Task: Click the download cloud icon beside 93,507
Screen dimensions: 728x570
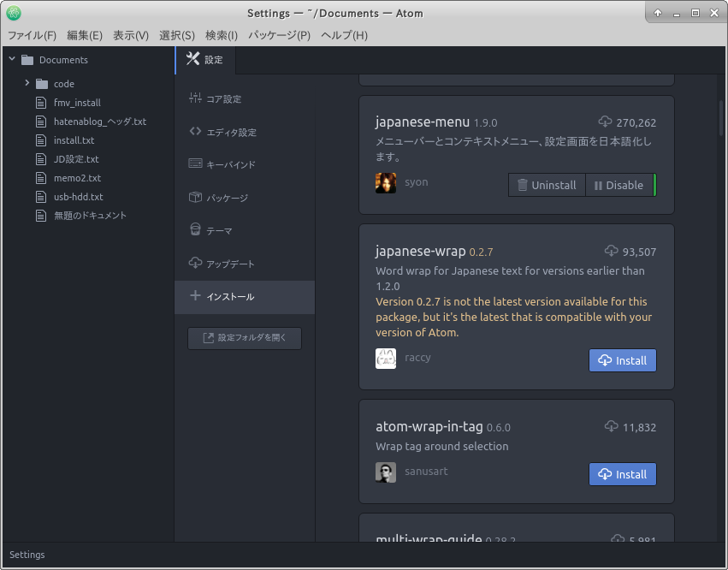Action: click(611, 251)
